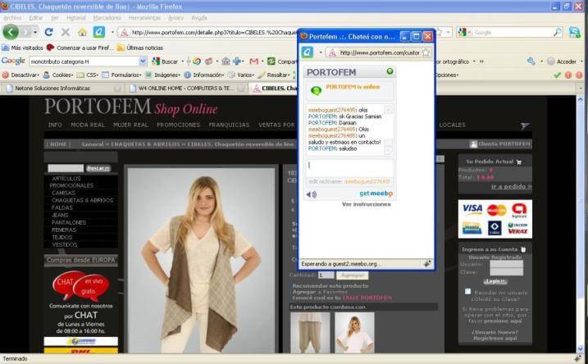
Task: Reload the page with the refresh icon
Action: 48,32
